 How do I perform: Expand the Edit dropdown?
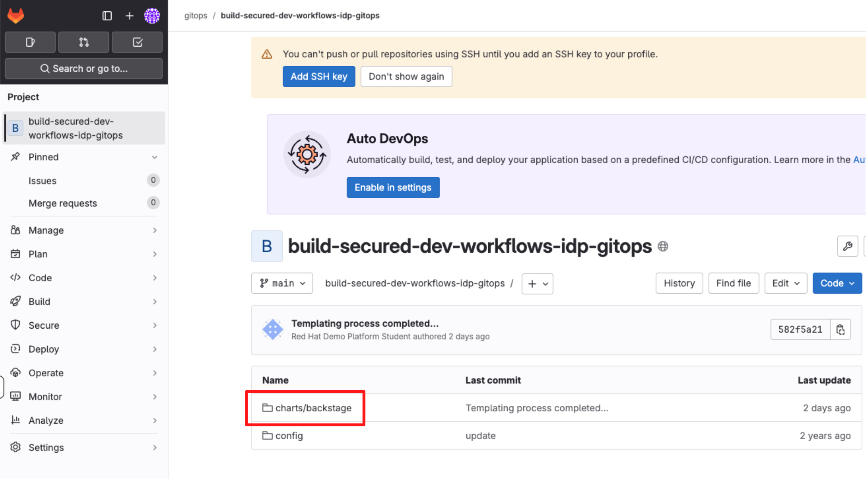point(786,283)
